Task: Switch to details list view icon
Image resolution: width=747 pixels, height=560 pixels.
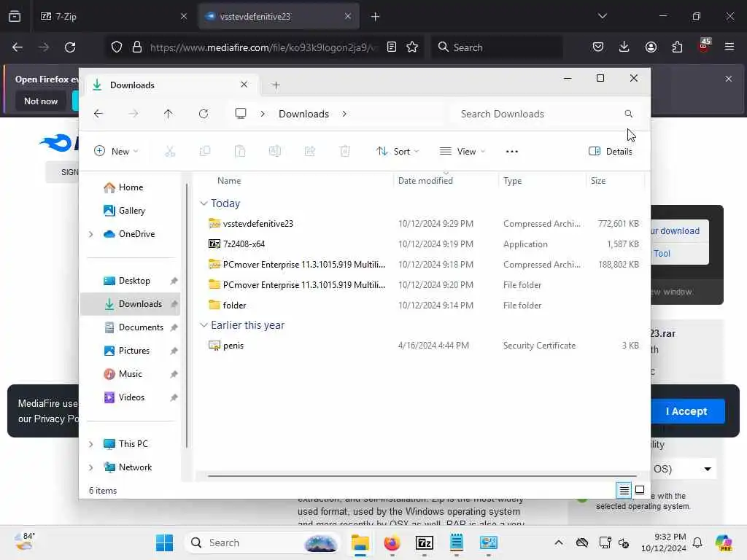Action: pyautogui.click(x=624, y=489)
